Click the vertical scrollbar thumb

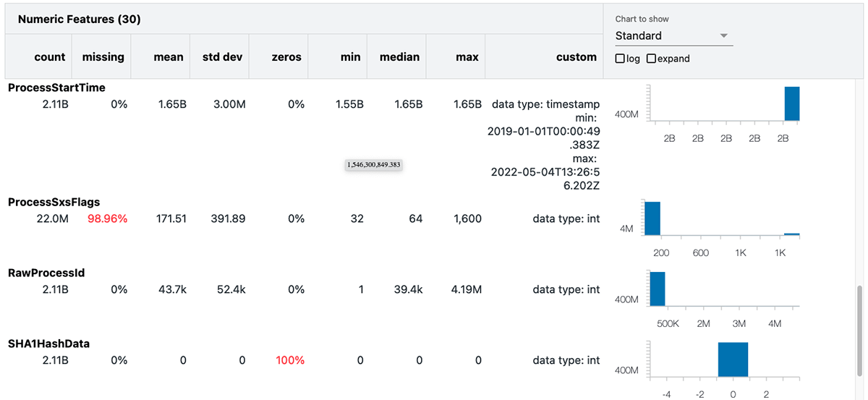pyautogui.click(x=860, y=329)
